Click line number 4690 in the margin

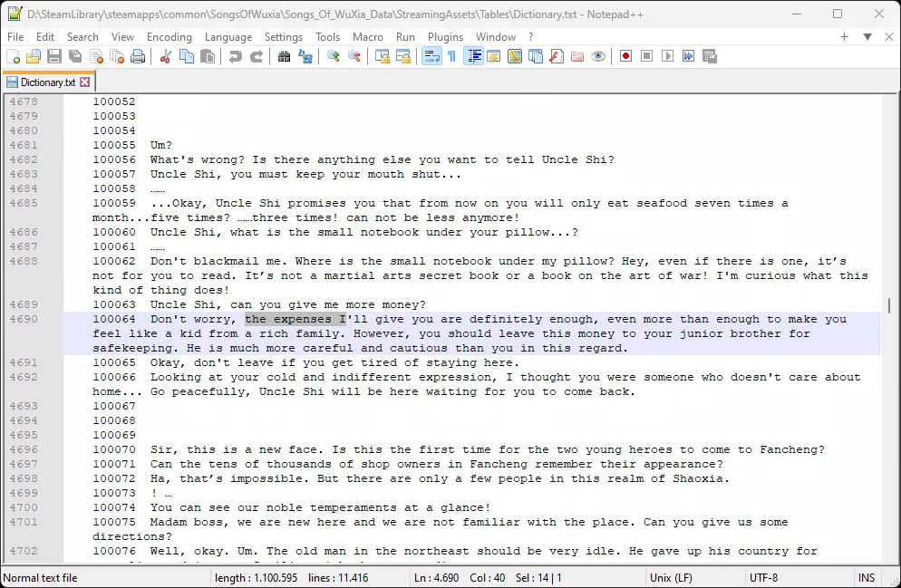[24, 319]
